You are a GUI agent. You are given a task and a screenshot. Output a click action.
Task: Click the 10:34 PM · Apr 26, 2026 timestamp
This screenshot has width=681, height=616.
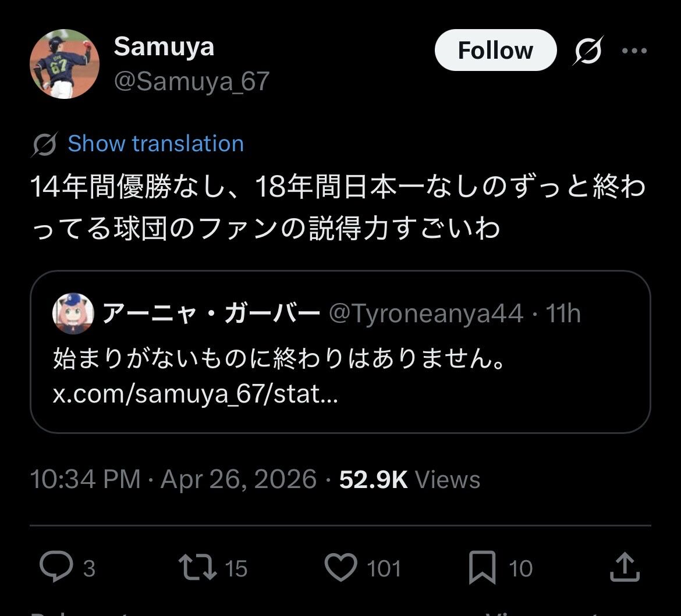tap(173, 479)
